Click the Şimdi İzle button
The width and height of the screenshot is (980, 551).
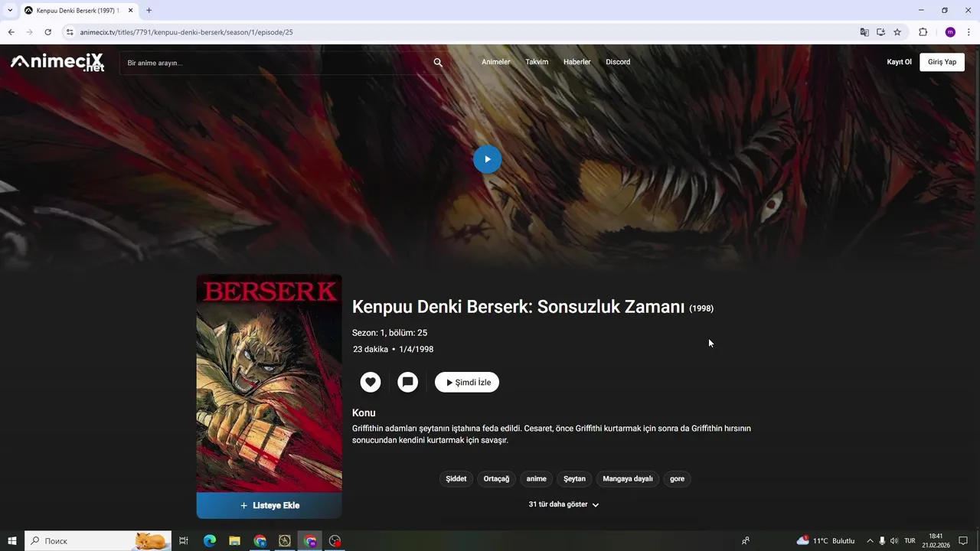tap(467, 382)
